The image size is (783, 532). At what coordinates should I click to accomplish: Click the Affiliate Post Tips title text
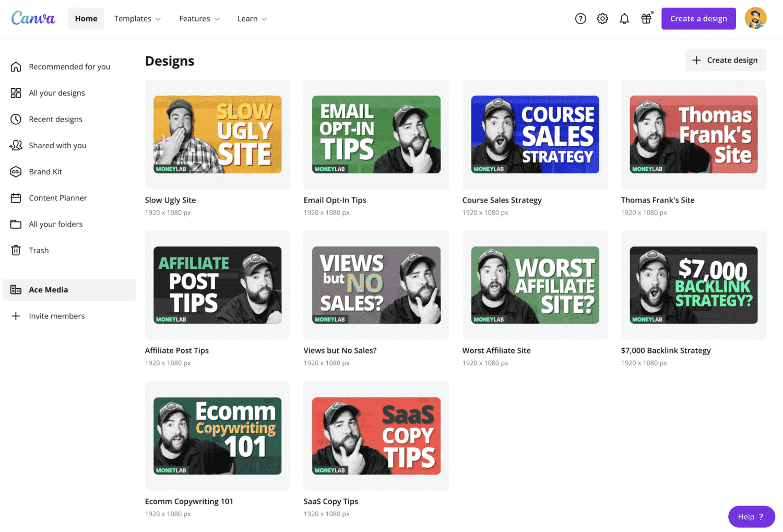[x=177, y=350]
